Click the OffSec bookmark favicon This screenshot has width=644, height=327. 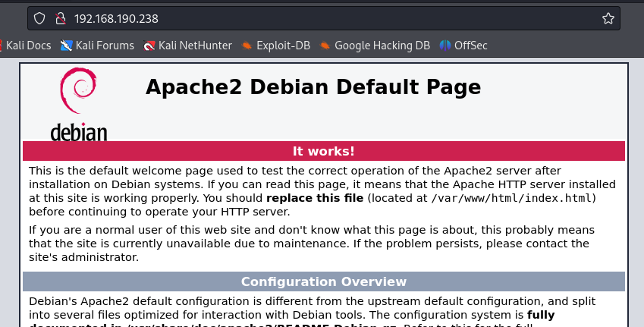(x=445, y=46)
